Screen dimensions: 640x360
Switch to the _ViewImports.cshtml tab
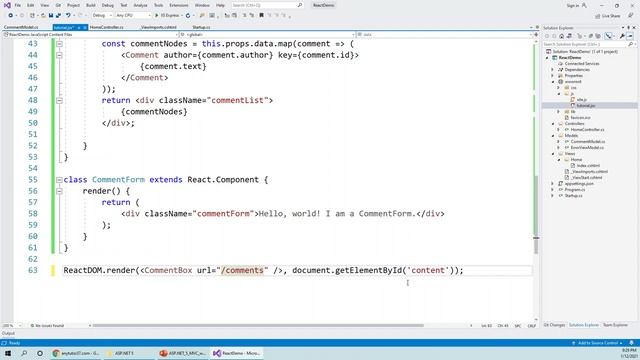pyautogui.click(x=158, y=27)
